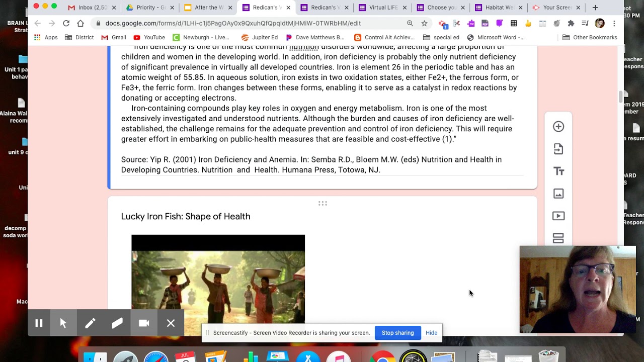Open the Control Alt Achiev... bookmark

(x=384, y=37)
